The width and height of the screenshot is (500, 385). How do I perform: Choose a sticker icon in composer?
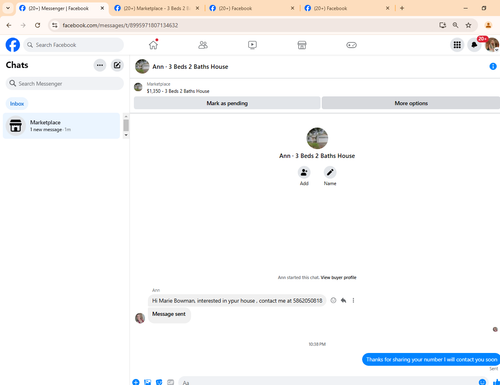click(x=159, y=382)
